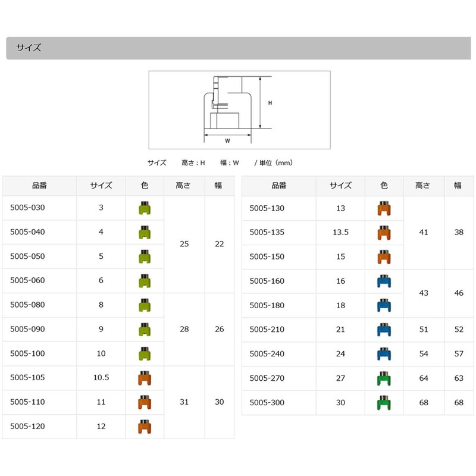Viewport: 476px width, 476px height.
Task: Select the orange clip icon for 5005-105
Action: (144, 378)
